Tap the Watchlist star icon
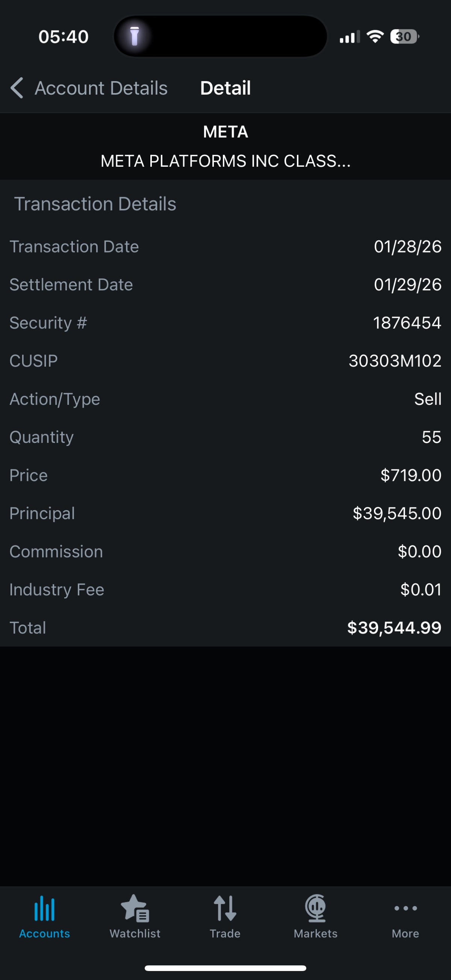 (x=135, y=909)
